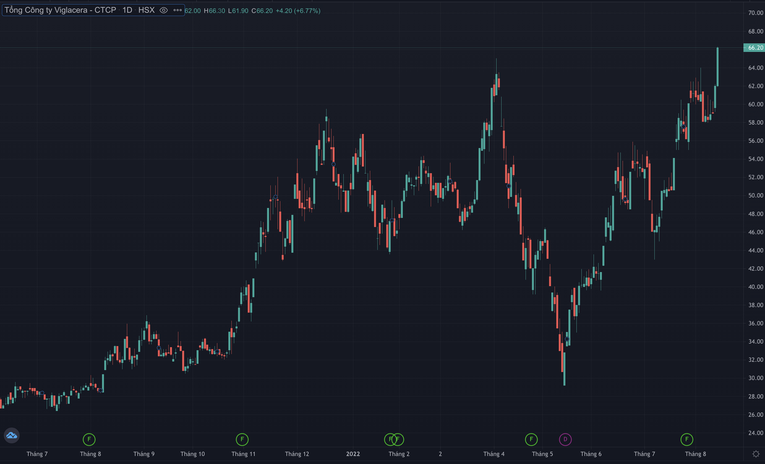Click the HSX exchange label
Screen dimensions: 765x464
coord(146,9)
